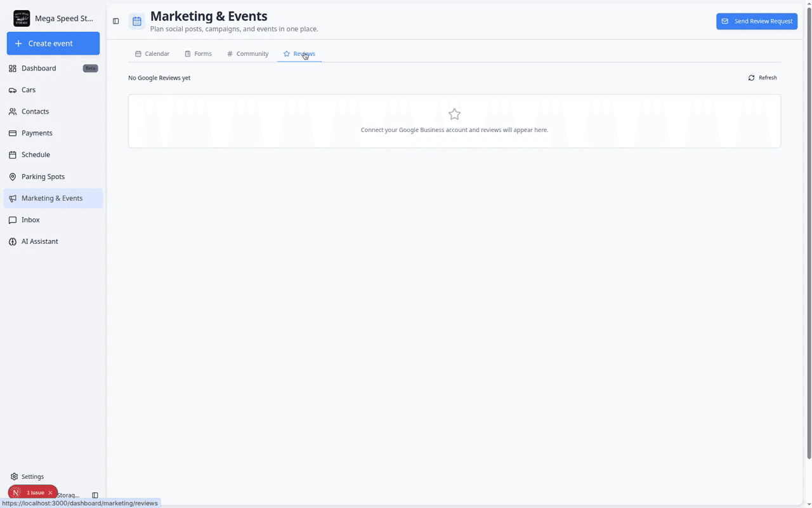The width and height of the screenshot is (812, 508).
Task: Send a review request with the blue button
Action: click(757, 21)
